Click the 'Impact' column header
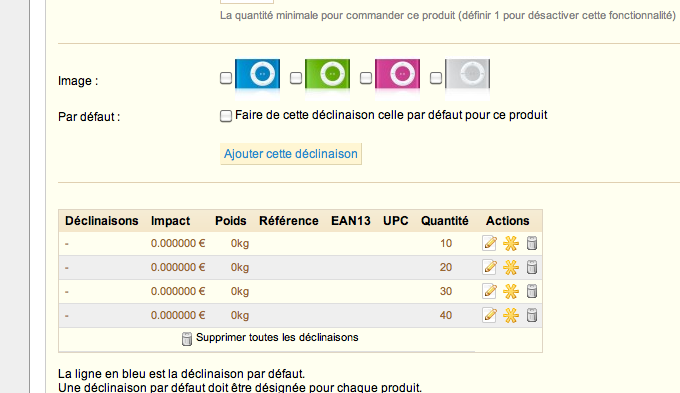Image resolution: width=680 pixels, height=393 pixels. tap(170, 221)
